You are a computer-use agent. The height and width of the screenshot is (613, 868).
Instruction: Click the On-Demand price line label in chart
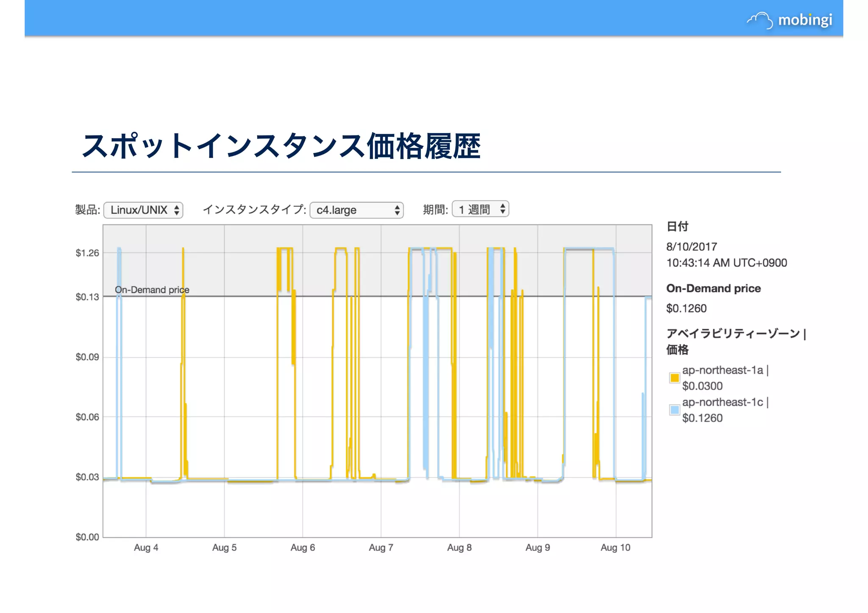152,290
